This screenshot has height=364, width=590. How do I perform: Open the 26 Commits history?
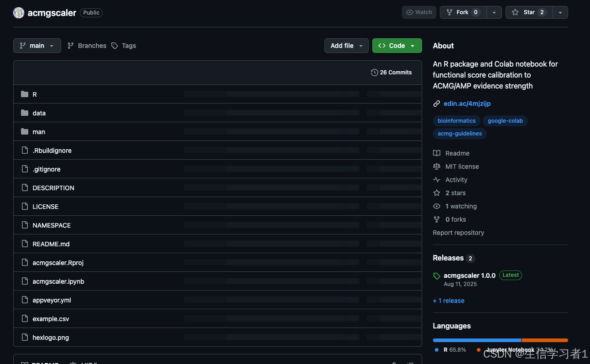click(x=392, y=73)
